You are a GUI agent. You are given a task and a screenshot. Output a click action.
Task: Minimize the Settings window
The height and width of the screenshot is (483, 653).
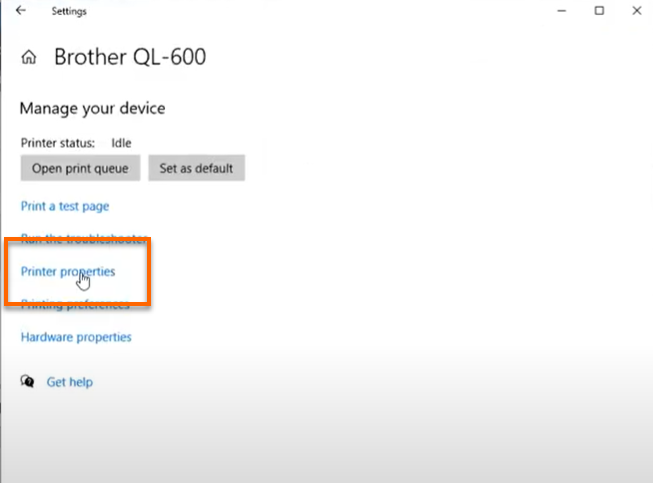click(565, 11)
